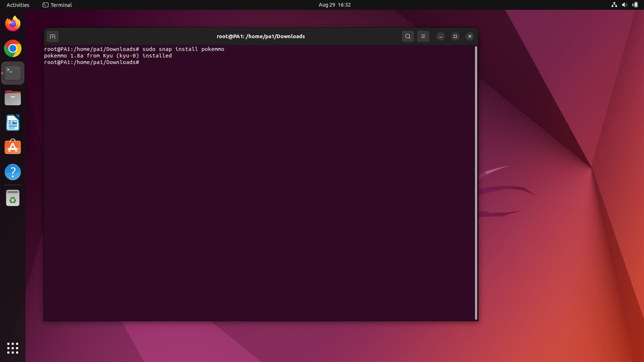Image resolution: width=644 pixels, height=362 pixels.
Task: Open the terminal hamburger menu
Action: click(423, 36)
